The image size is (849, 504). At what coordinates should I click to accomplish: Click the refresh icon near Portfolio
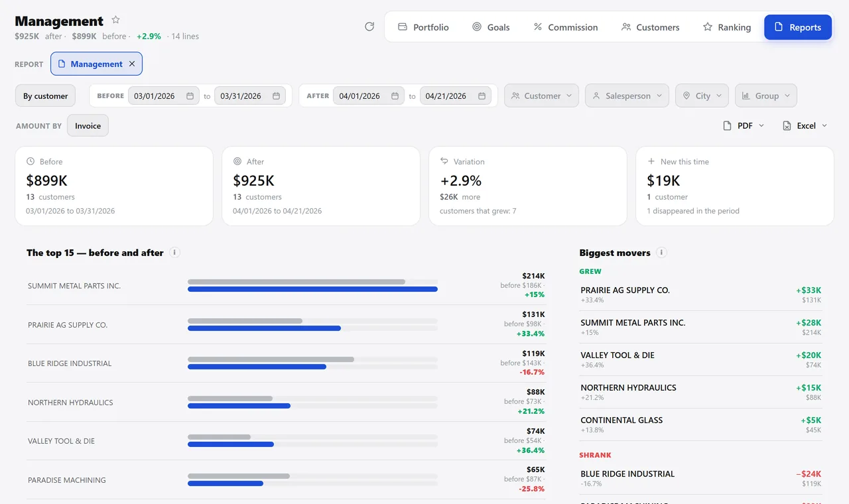(369, 27)
